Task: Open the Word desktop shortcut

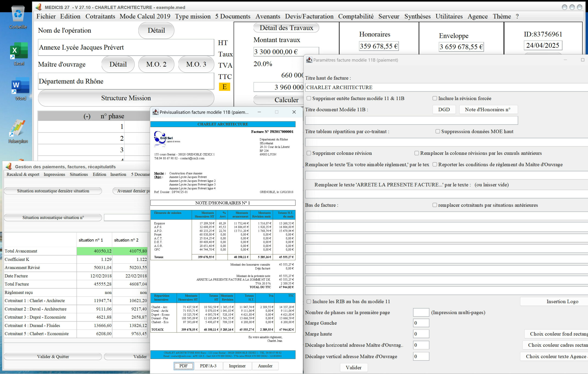Action: [x=20, y=89]
